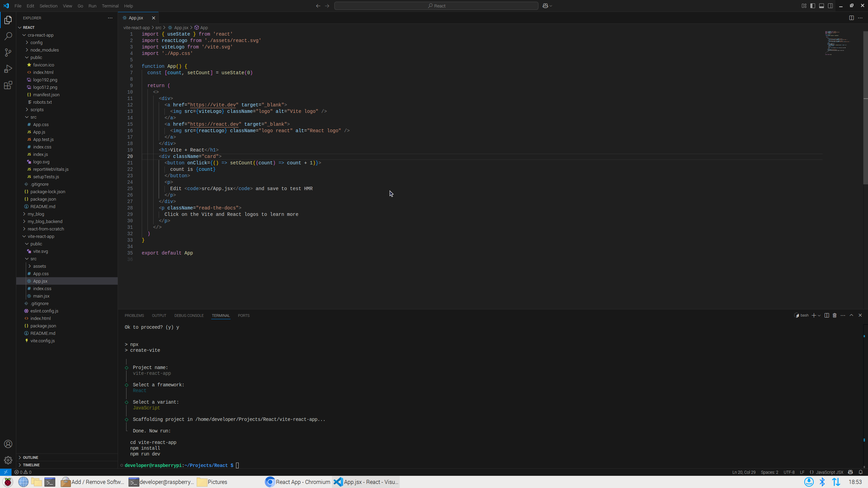
Task: Click the Ln 20, Col 29 status item
Action: 744,472
